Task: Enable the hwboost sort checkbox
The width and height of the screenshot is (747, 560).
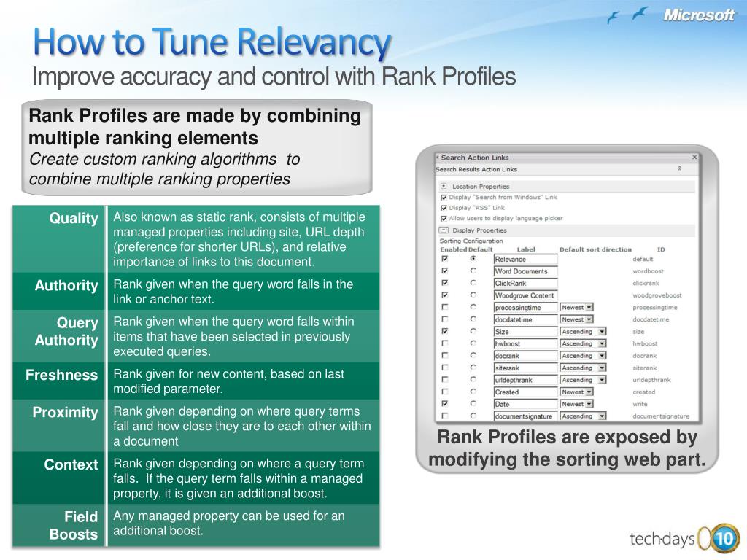Action: (445, 343)
